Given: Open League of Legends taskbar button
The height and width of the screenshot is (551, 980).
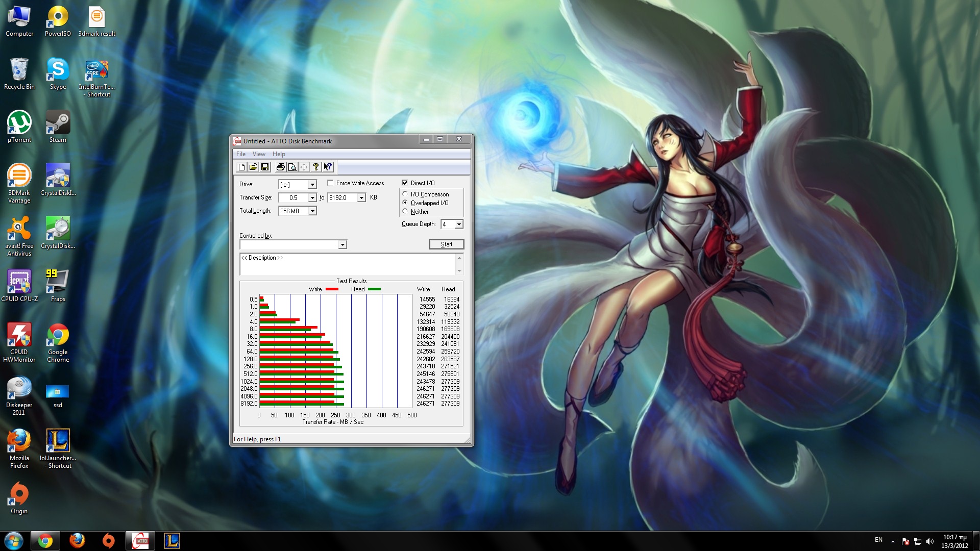Looking at the screenshot, I should (x=171, y=541).
